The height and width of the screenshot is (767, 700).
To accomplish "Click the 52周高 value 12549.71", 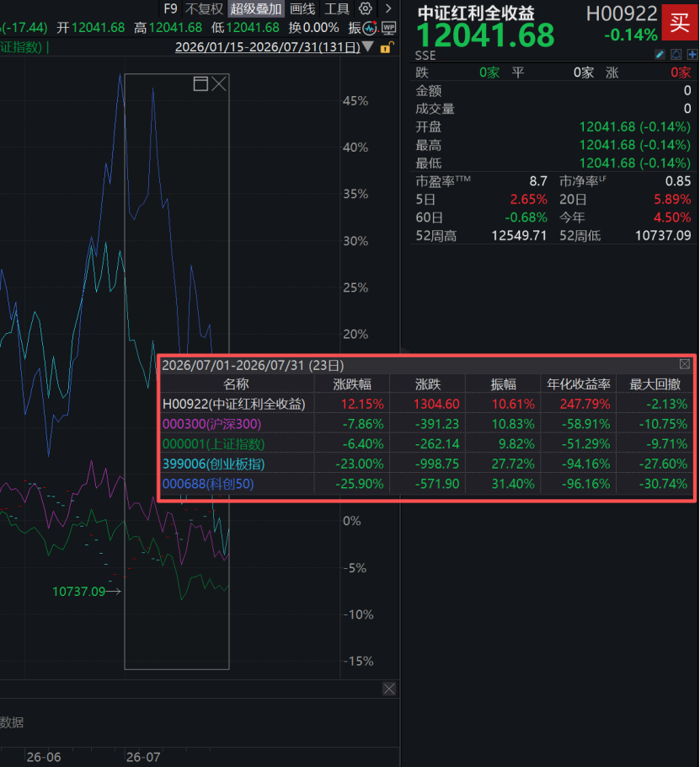I will pos(519,236).
